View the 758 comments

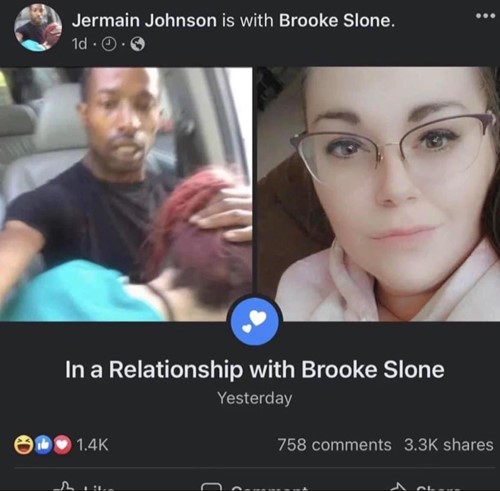pyautogui.click(x=335, y=445)
